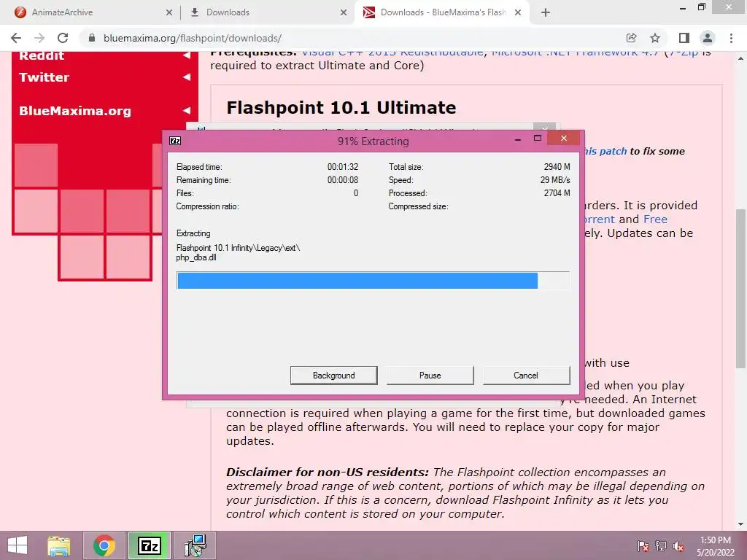The height and width of the screenshot is (560, 747).
Task: Close the BlueMaxima's Flashpoint tab
Action: 518,12
